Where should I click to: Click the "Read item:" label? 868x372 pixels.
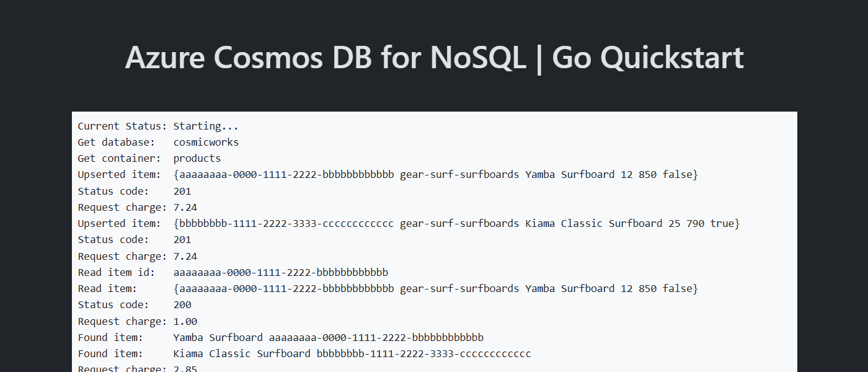[x=107, y=289]
